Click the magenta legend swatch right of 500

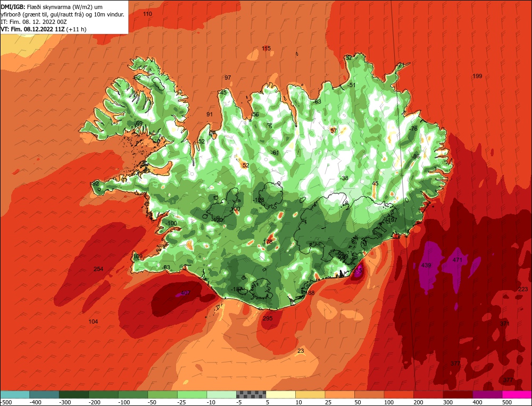(517, 394)
